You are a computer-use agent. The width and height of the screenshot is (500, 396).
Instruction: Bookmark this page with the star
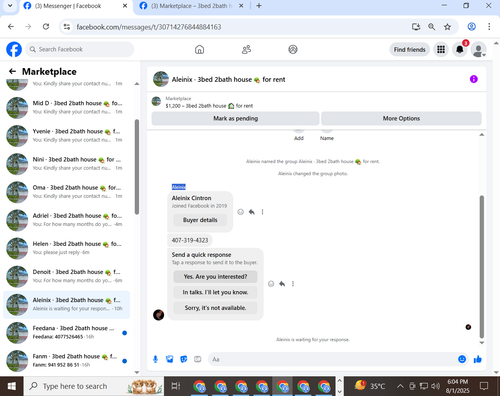(x=447, y=27)
